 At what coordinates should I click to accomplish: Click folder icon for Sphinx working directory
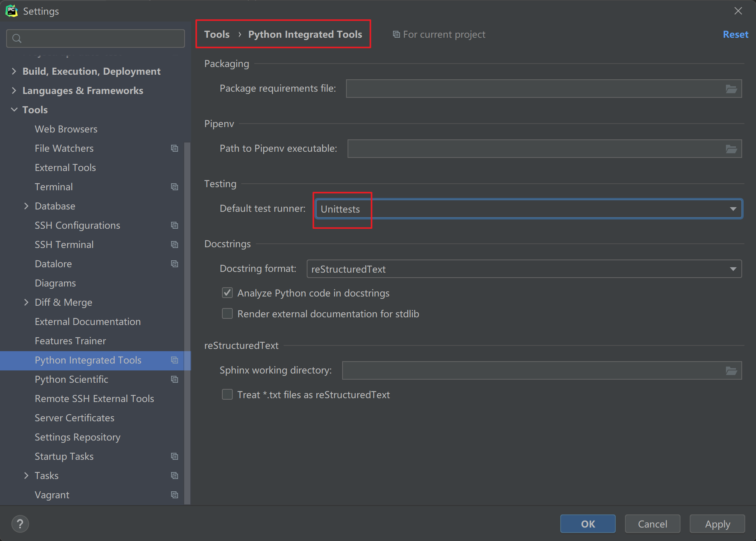pos(731,371)
